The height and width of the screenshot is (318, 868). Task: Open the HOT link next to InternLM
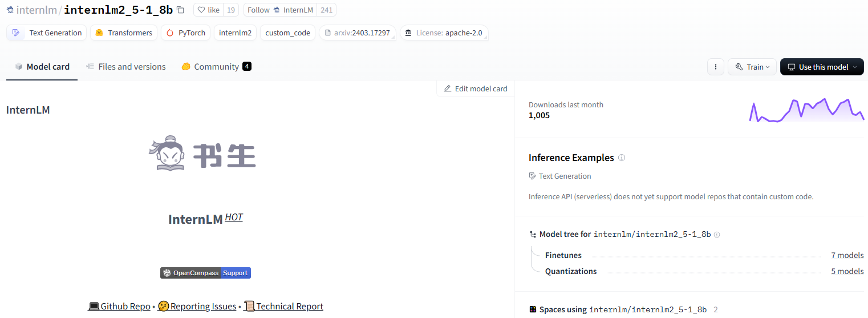coord(234,217)
